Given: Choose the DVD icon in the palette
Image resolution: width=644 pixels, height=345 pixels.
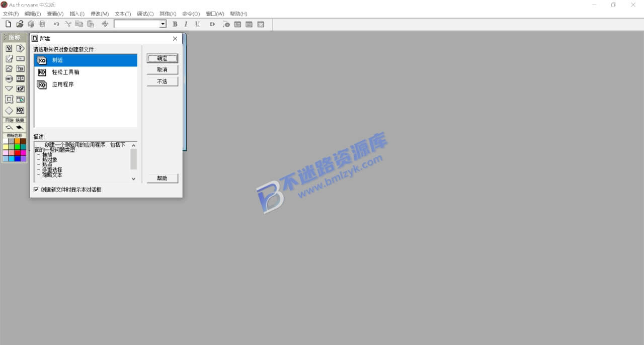Looking at the screenshot, I should point(20,99).
